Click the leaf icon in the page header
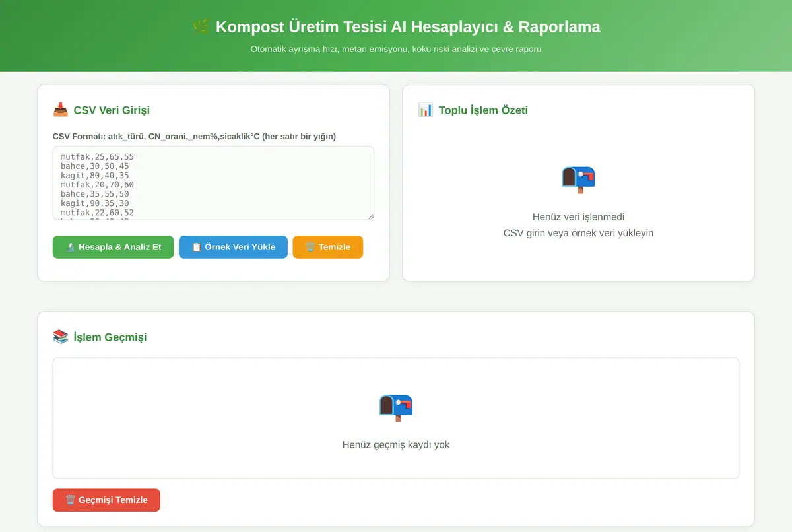Image resolution: width=792 pixels, height=532 pixels. [201, 26]
